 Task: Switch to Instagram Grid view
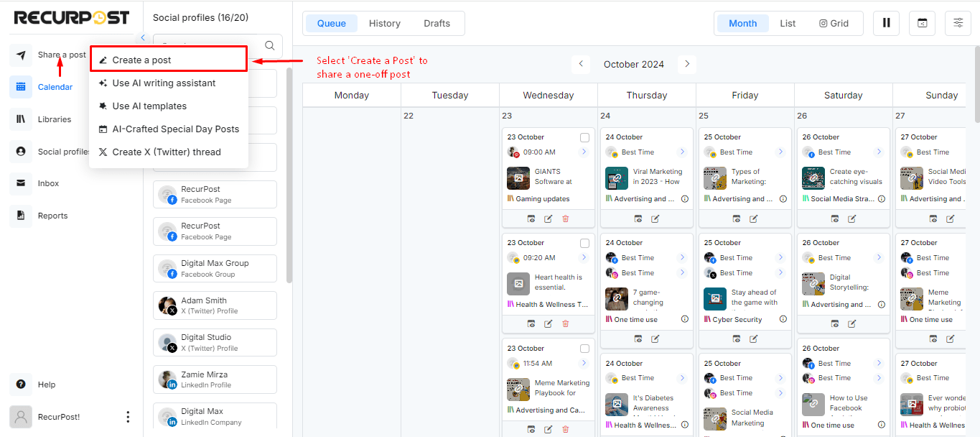(x=834, y=24)
